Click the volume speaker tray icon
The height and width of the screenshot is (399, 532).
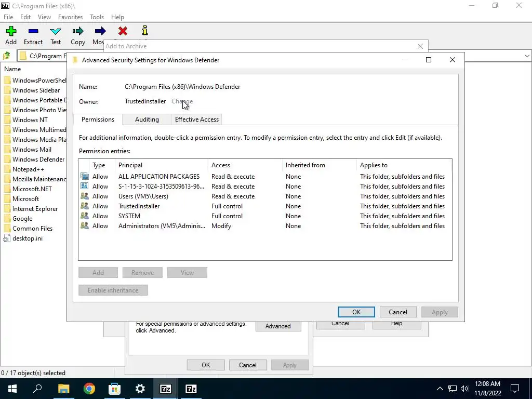(464, 389)
